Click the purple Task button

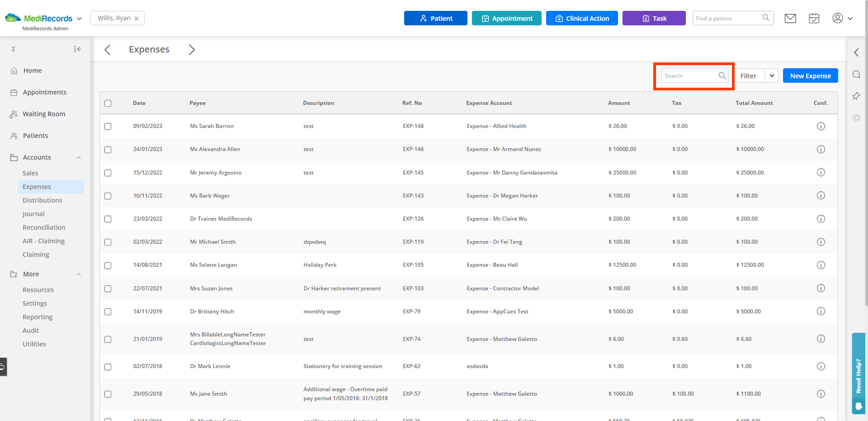point(654,18)
